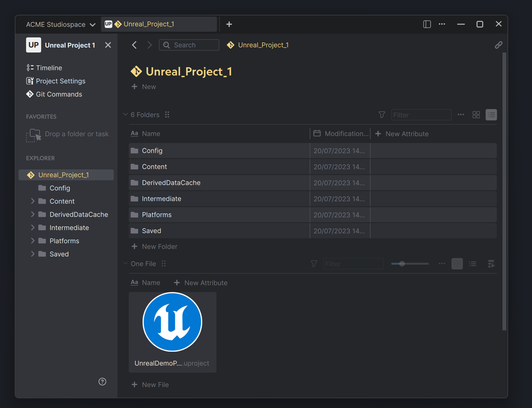The image size is (532, 408).
Task: Open Project Settings in the sidebar
Action: (60, 81)
